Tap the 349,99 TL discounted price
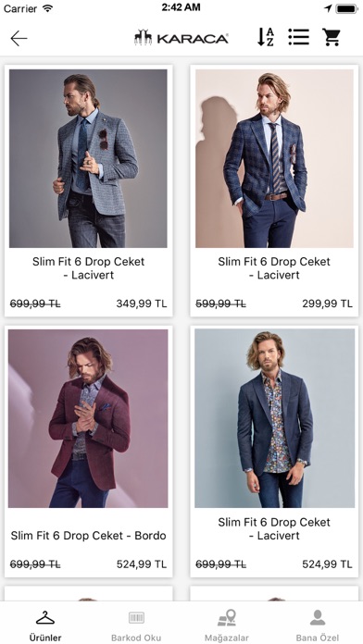The height and width of the screenshot is (644, 363). (x=142, y=303)
